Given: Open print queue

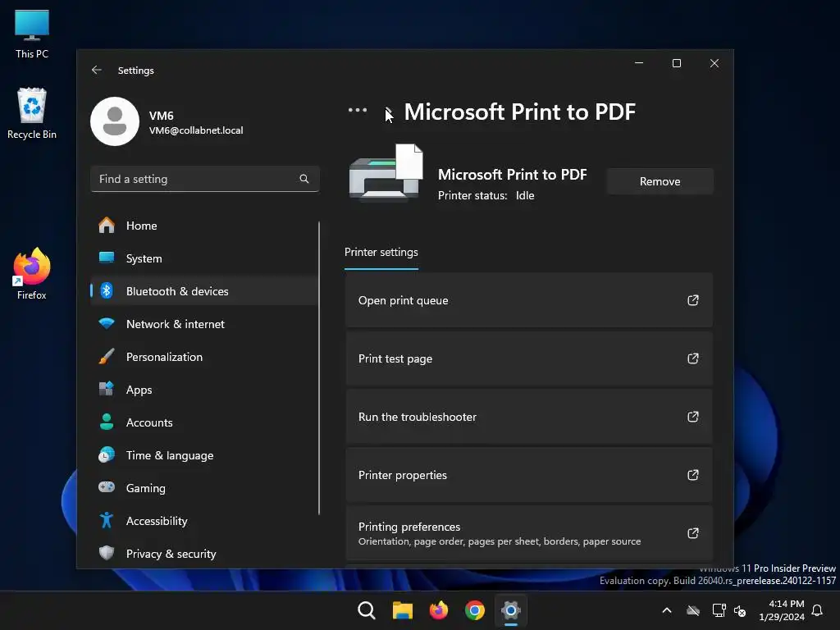Looking at the screenshot, I should [529, 300].
